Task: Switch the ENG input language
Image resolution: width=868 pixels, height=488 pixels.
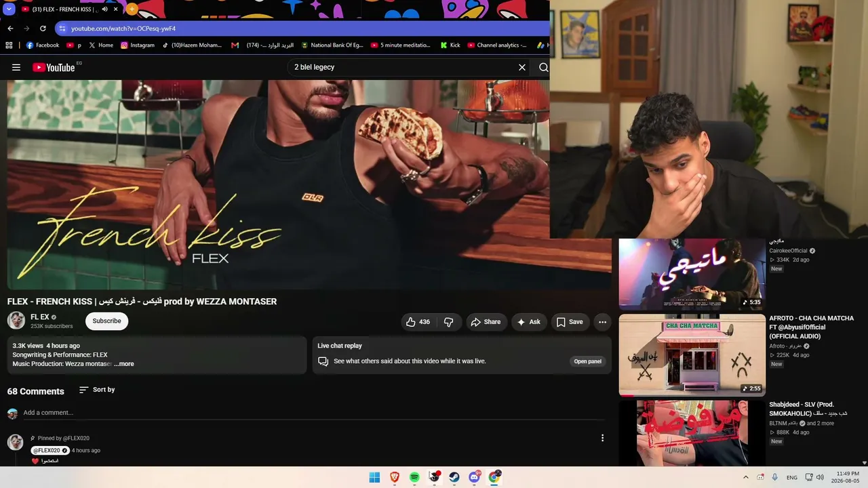Action: (x=792, y=477)
